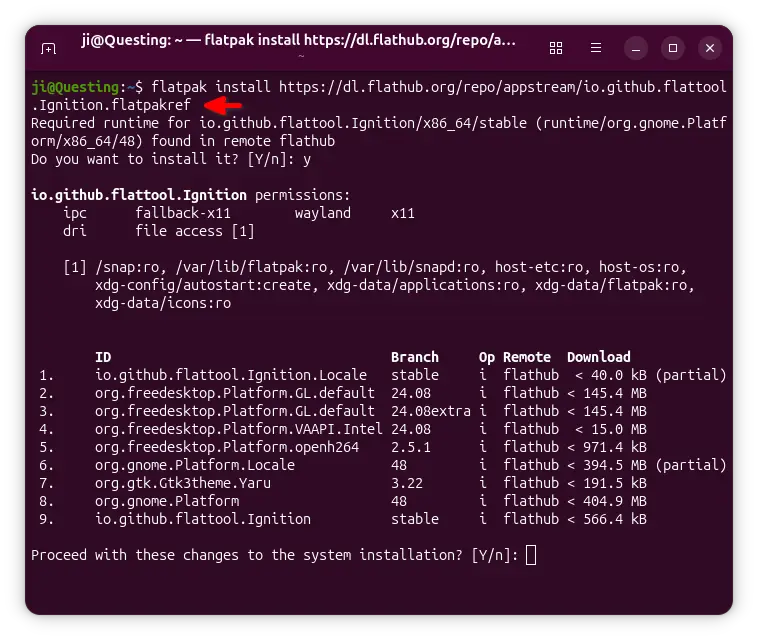The height and width of the screenshot is (640, 758).
Task: Open a new terminal tab
Action: 48,48
